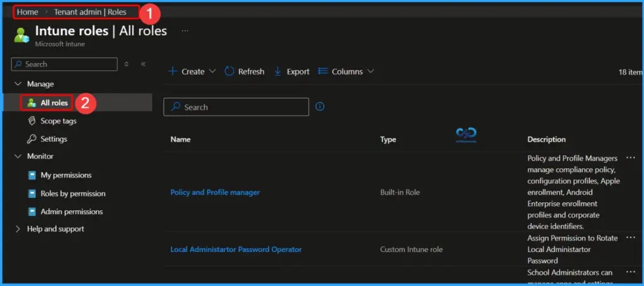The width and height of the screenshot is (644, 286).
Task: Click the All roles people icon
Action: point(31,103)
